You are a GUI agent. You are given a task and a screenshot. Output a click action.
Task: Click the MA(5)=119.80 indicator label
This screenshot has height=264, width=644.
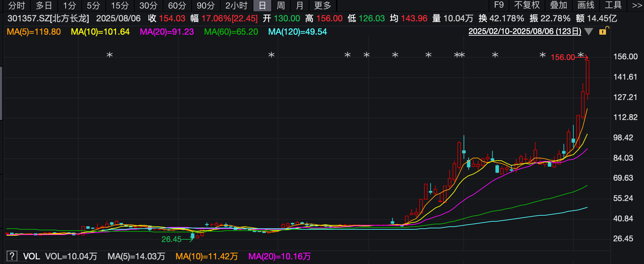(34, 32)
